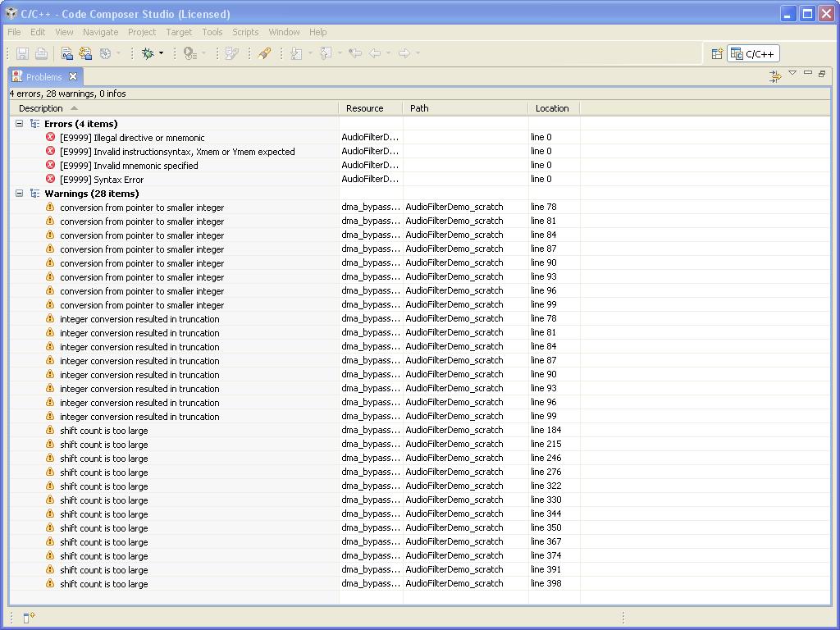Click the Open Perspective icon near C/C++
Screen dimensions: 840x630
pyautogui.click(x=715, y=53)
